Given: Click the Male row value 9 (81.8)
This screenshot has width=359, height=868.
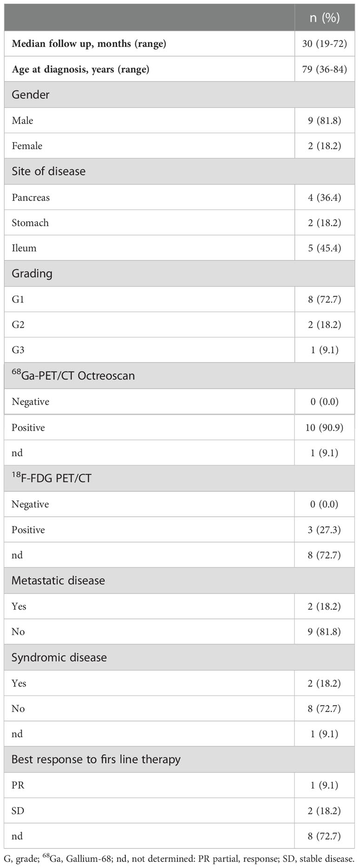Looking at the screenshot, I should pos(325,121).
